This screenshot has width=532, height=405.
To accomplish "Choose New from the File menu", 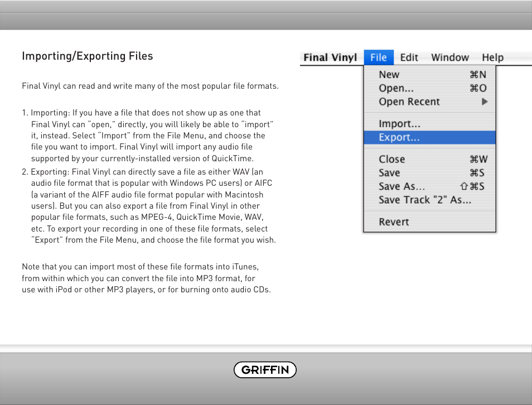I will point(429,74).
